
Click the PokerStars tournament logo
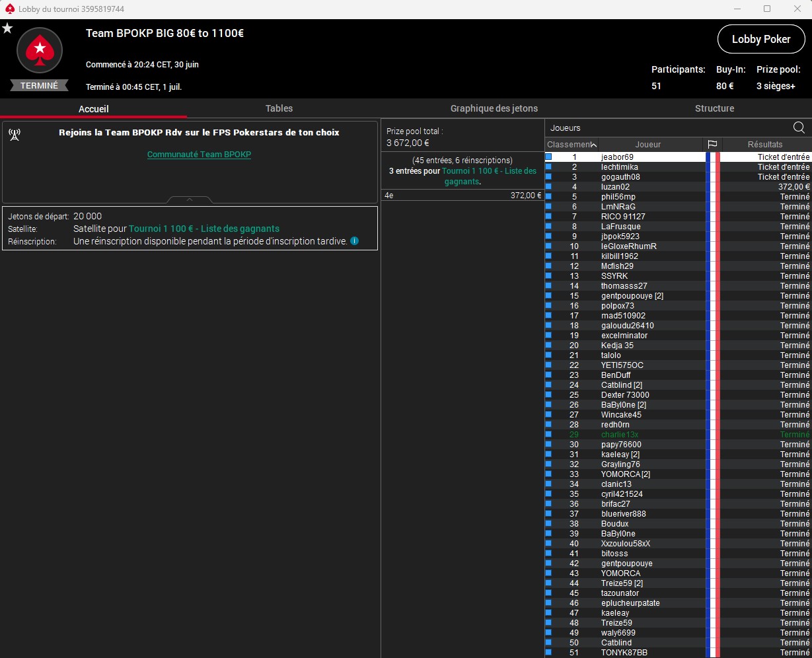pos(40,50)
